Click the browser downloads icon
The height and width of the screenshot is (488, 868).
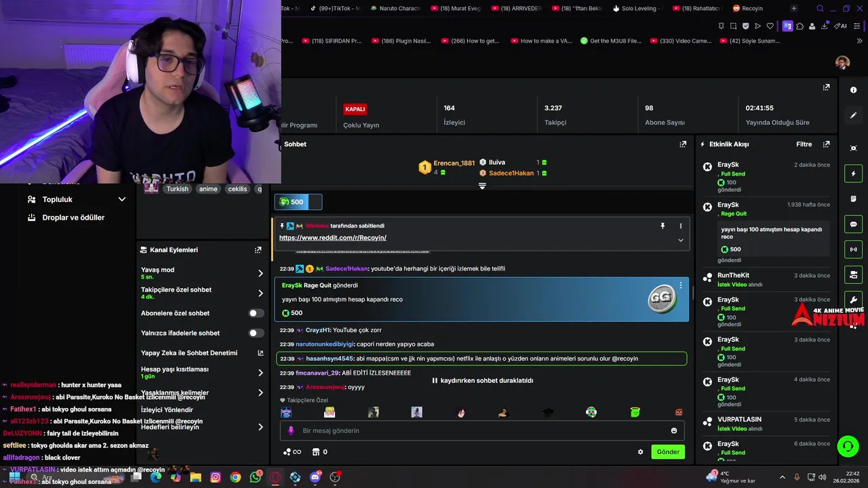tap(825, 26)
